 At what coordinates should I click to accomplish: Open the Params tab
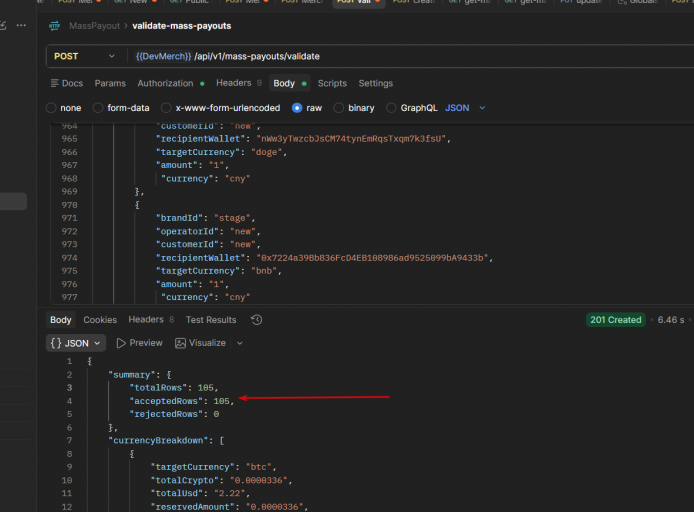pos(110,83)
